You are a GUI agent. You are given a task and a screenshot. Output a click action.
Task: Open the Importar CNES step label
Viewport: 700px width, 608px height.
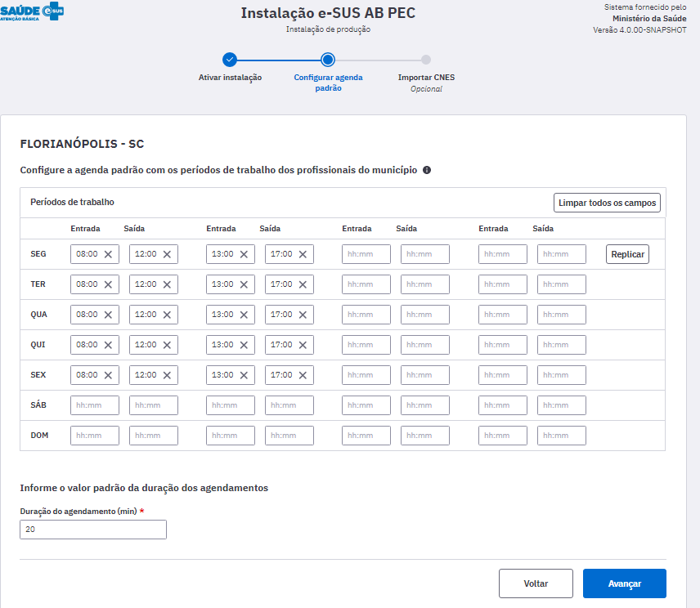pos(426,78)
